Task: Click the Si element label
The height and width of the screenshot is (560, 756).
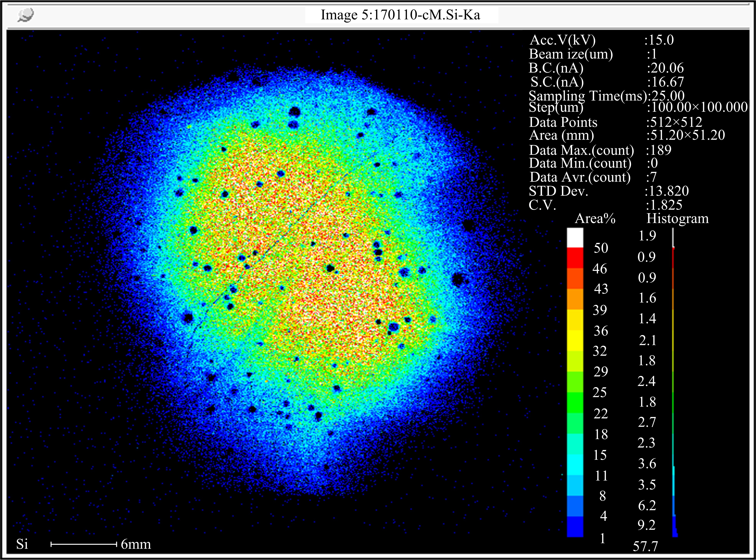Action: 22,544
